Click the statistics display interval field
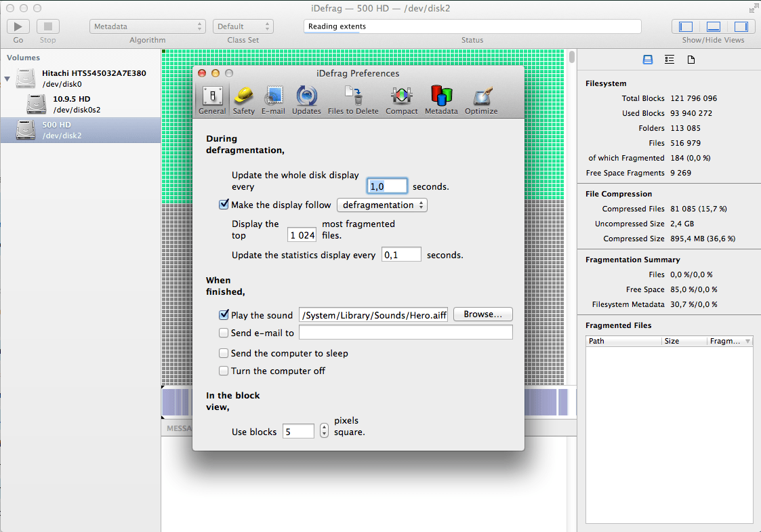 (x=401, y=254)
